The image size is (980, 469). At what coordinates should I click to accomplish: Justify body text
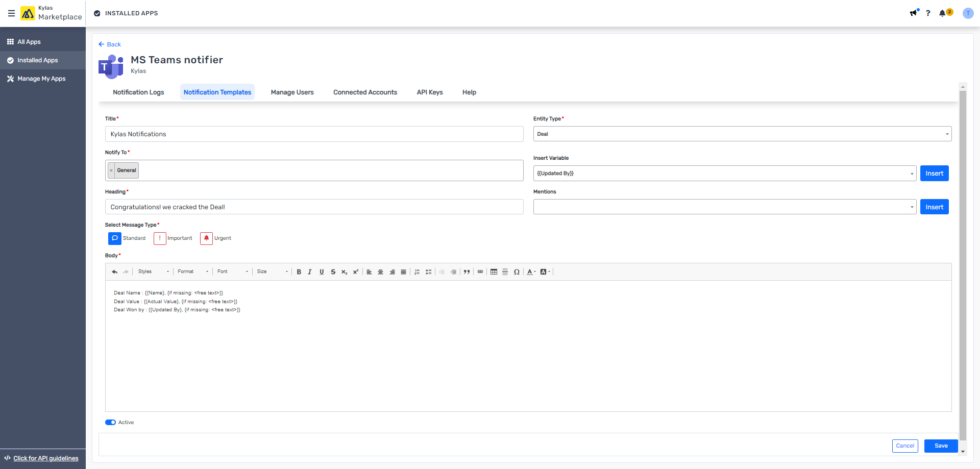point(403,272)
